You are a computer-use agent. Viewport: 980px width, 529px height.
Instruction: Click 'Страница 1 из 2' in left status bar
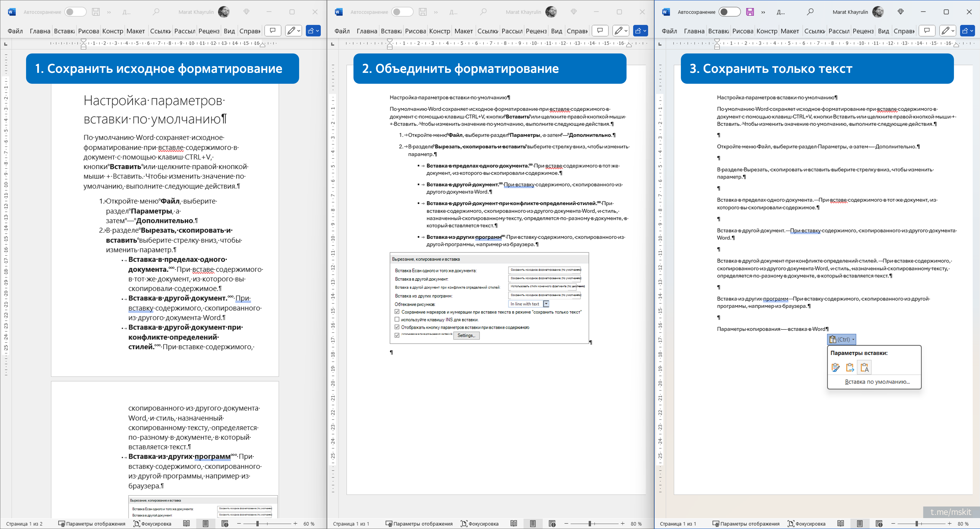(24, 524)
